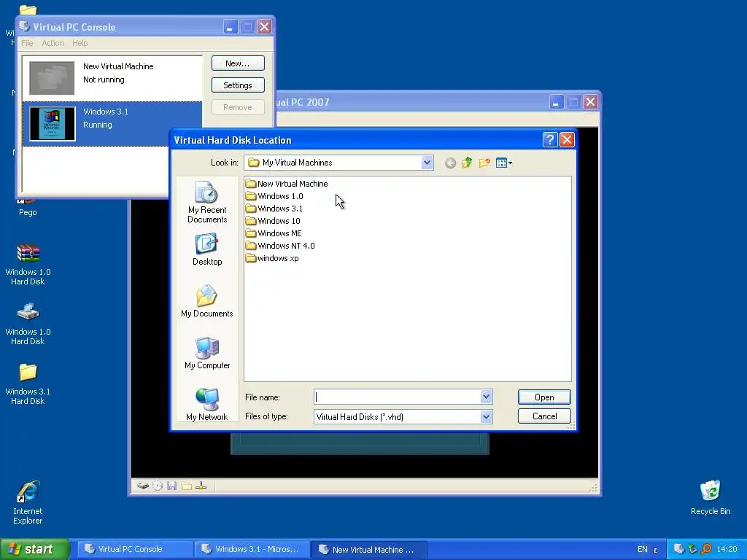Viewport: 747px width, 560px height.
Task: Select the Windows NT 4.0 folder
Action: 280,246
